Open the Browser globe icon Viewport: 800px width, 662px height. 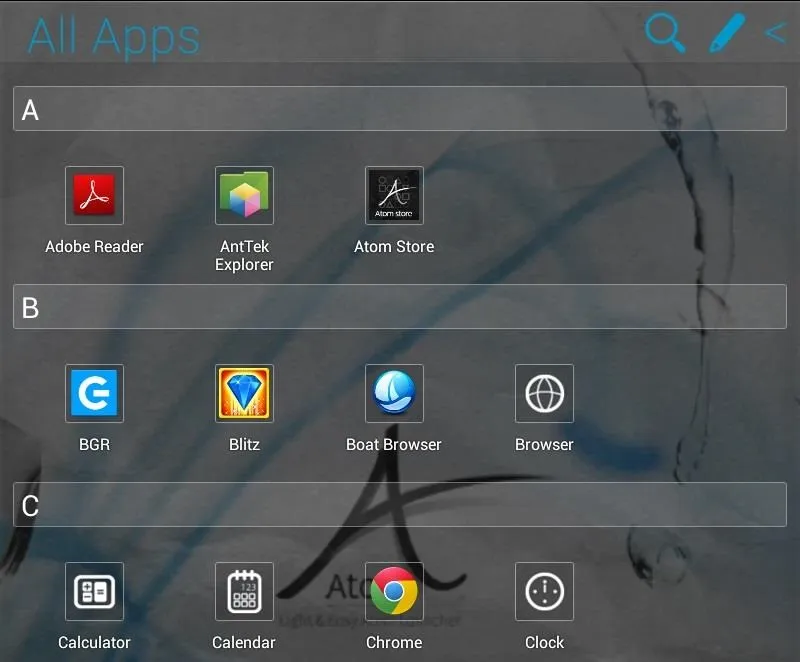(x=544, y=393)
